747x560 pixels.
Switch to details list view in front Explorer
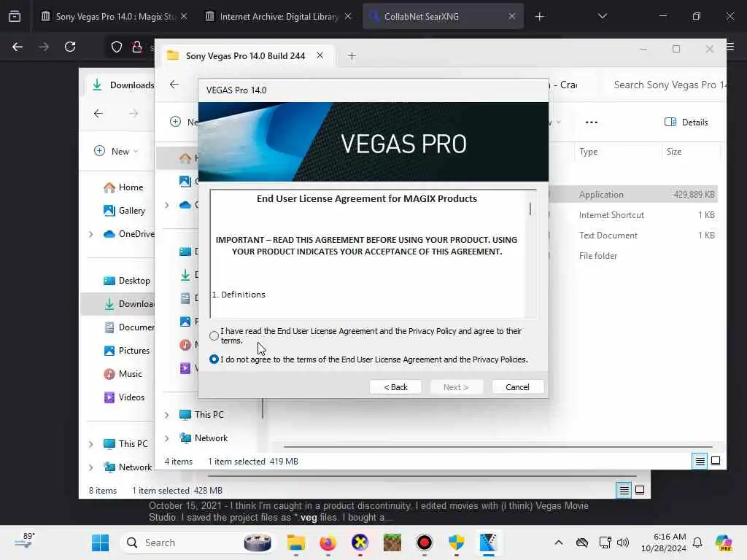click(700, 461)
